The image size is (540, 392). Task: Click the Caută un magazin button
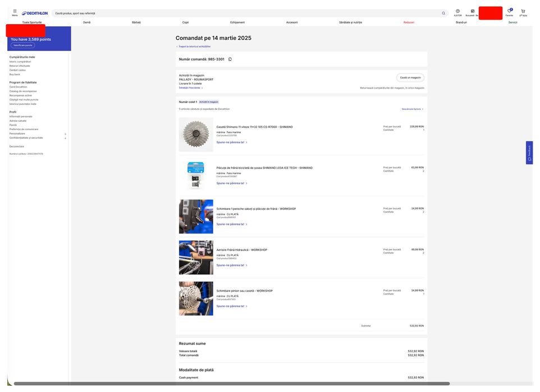point(410,78)
